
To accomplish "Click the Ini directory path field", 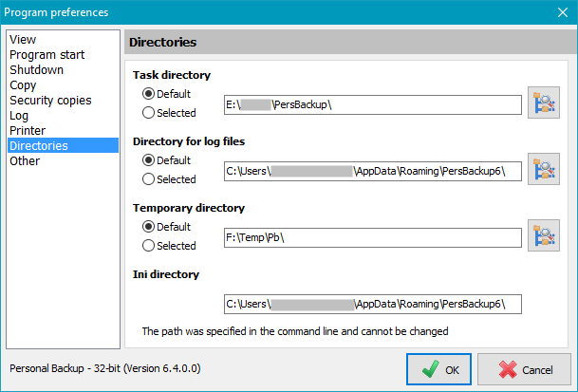I will click(373, 304).
